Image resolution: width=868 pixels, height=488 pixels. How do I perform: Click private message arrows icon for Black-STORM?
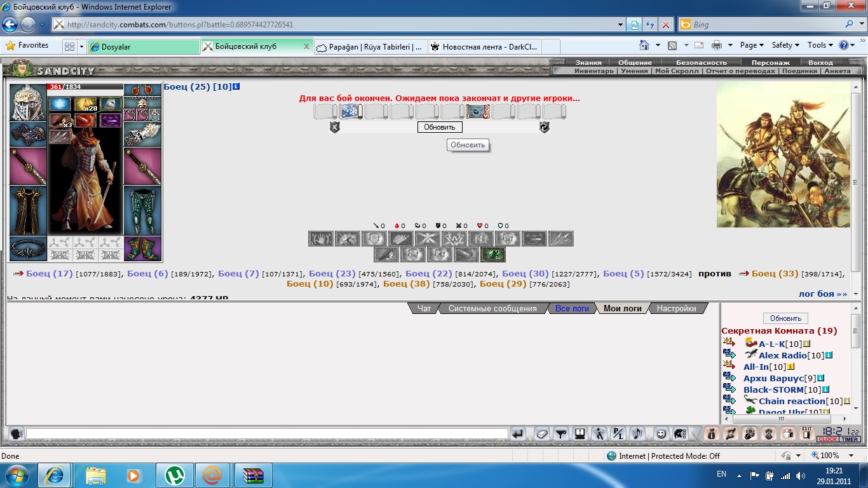tap(729, 389)
